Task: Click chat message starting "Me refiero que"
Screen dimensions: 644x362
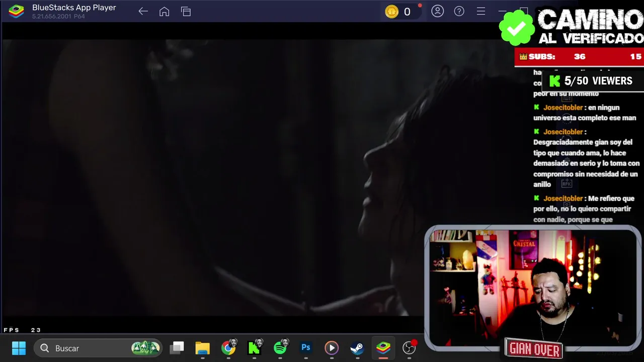Action: tap(584, 209)
